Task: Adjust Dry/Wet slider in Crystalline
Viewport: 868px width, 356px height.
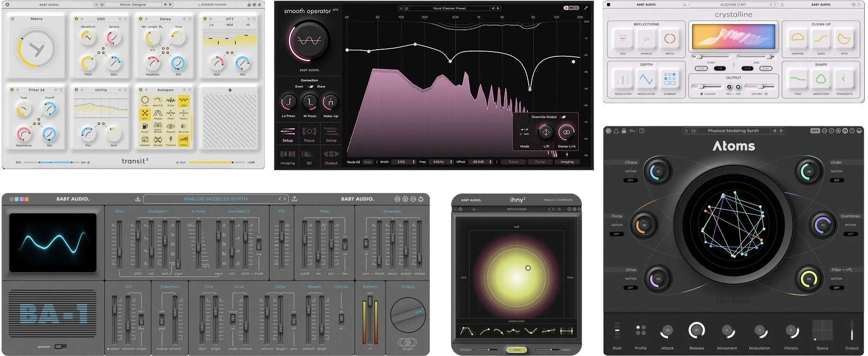Action: [759, 87]
